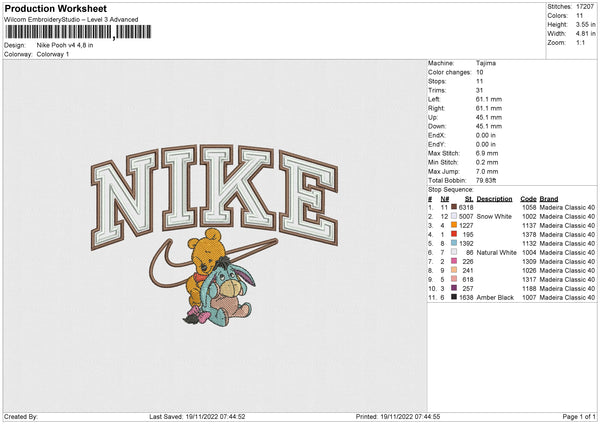Select the Color changes value 10
600x424 pixels.
479,72
